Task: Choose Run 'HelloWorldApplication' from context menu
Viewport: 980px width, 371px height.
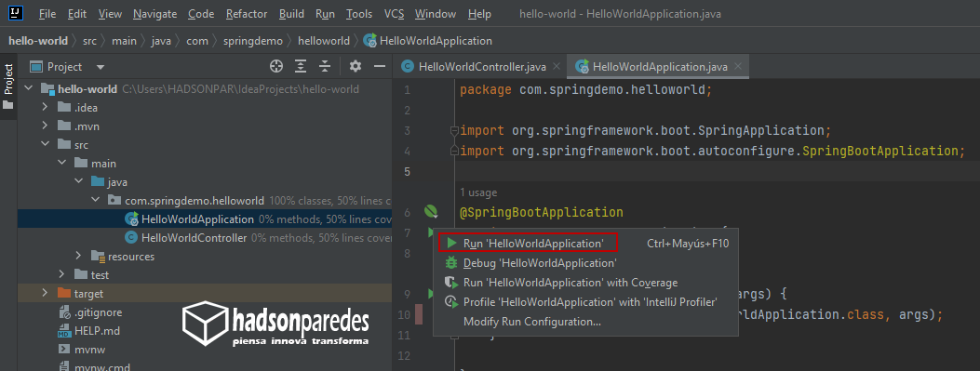Action: point(585,243)
